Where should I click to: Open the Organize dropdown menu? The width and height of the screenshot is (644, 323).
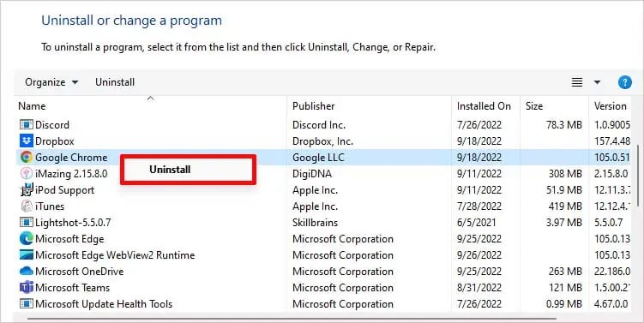point(51,82)
